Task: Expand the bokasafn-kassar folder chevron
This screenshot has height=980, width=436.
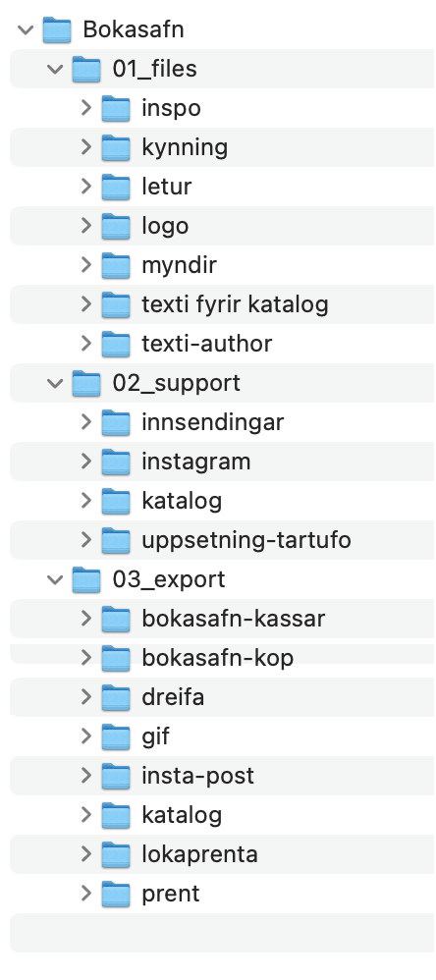Action: 86,619
